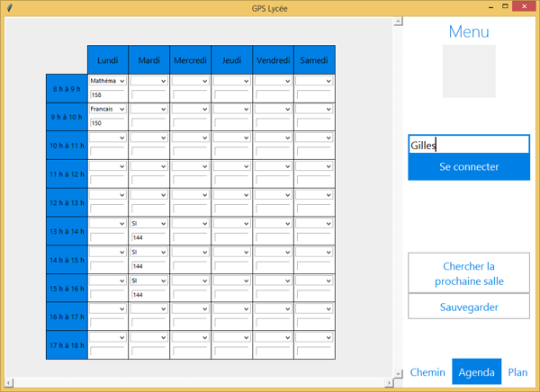Click horizontal scrollbar left arrow
Screen dimensions: 540x392
(x=9, y=382)
